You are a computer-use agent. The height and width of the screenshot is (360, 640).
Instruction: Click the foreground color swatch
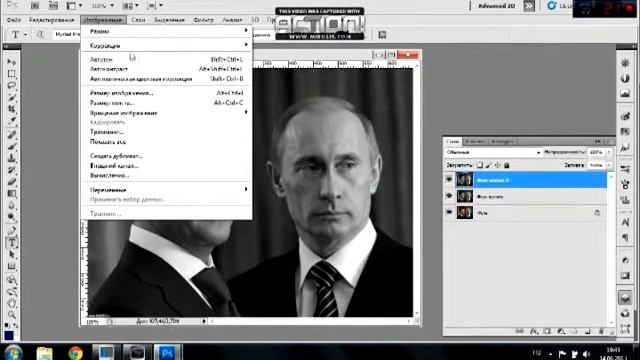(x=9, y=335)
